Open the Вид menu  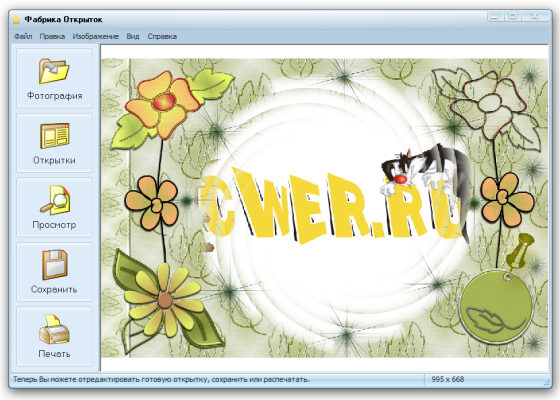click(133, 36)
